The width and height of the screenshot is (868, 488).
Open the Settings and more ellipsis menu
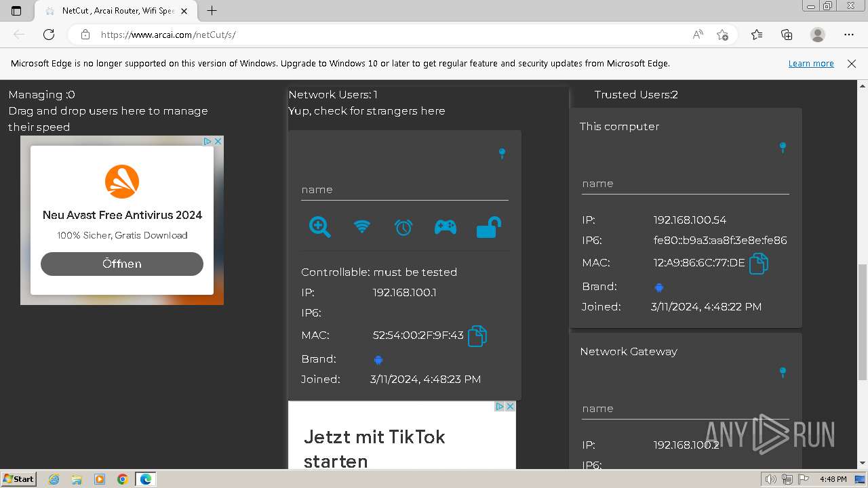849,35
